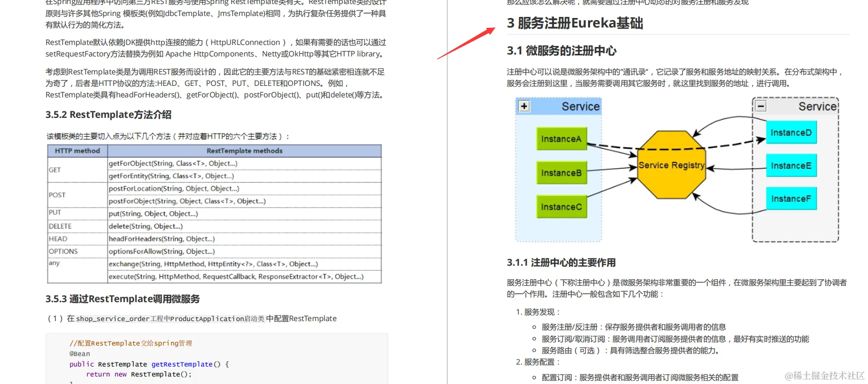This screenshot has height=384, width=868.
Task: Click the 'RestTemplate methods' table header
Action: point(244,151)
